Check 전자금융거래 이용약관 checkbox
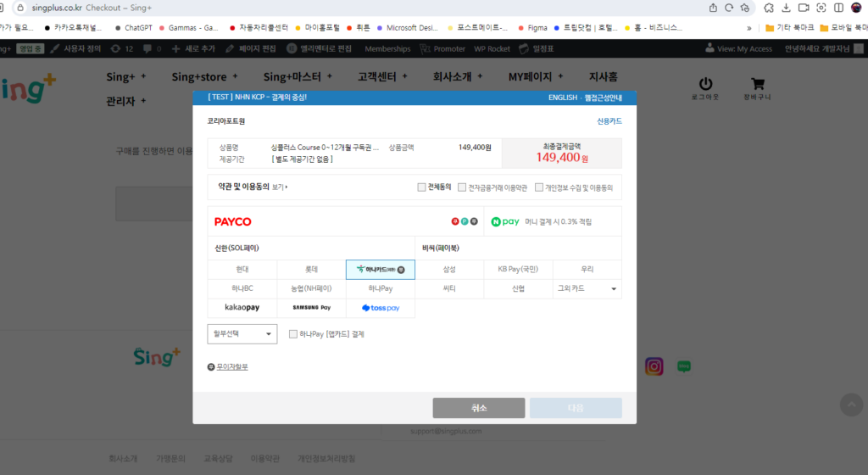 462,187
